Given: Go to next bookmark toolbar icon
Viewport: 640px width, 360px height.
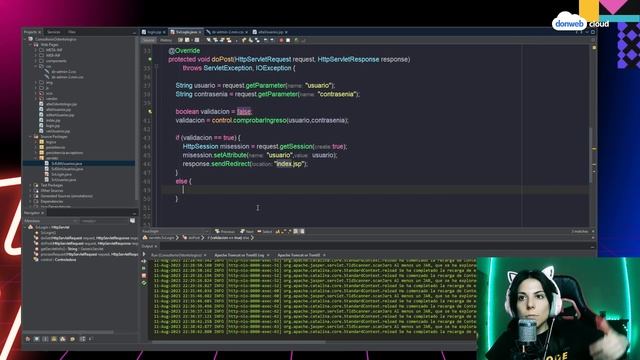Looking at the screenshot, I should [250, 40].
